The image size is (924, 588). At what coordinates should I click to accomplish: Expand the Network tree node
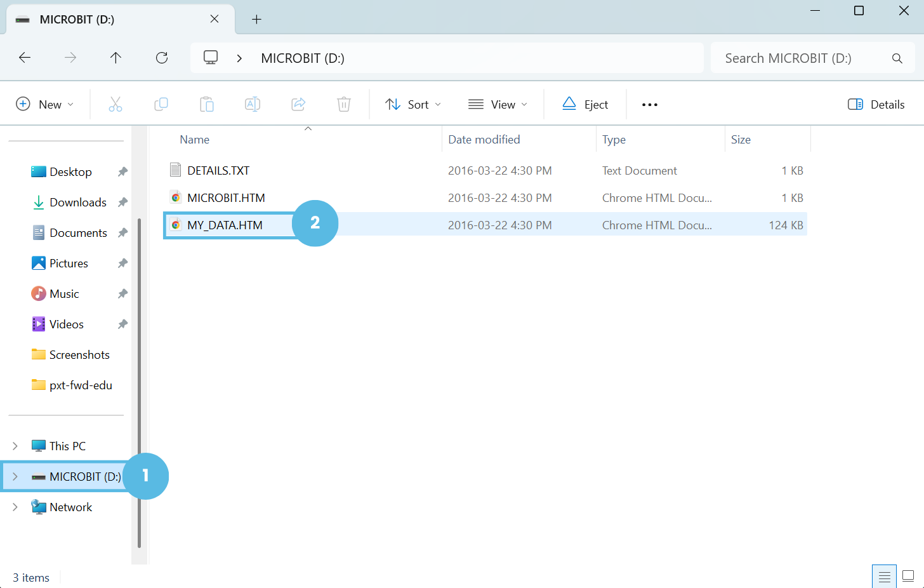pyautogui.click(x=15, y=507)
